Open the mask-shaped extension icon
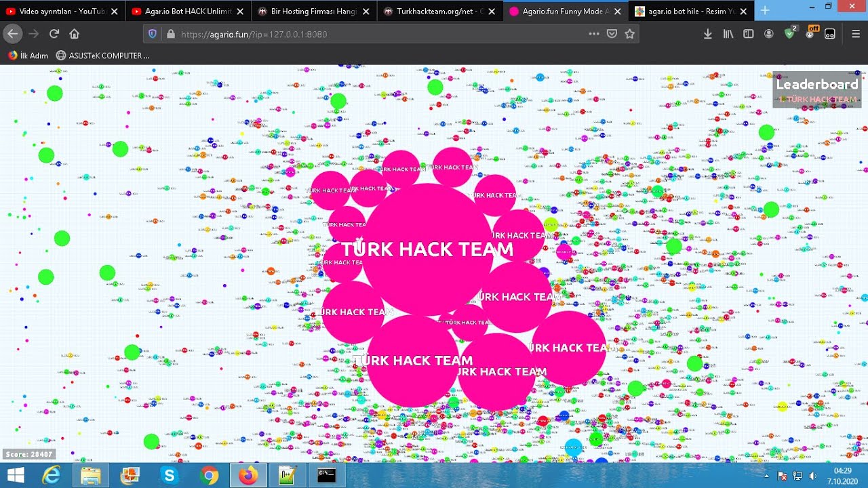This screenshot has width=868, height=488. [x=830, y=34]
